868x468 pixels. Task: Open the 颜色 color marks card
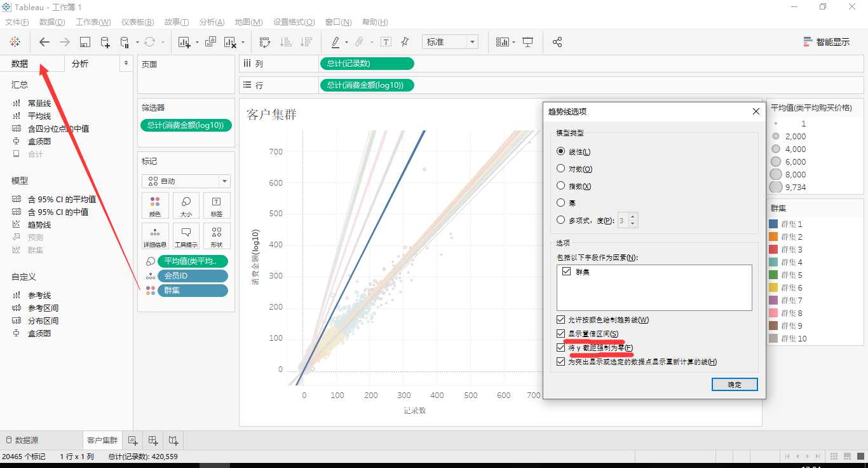click(155, 206)
